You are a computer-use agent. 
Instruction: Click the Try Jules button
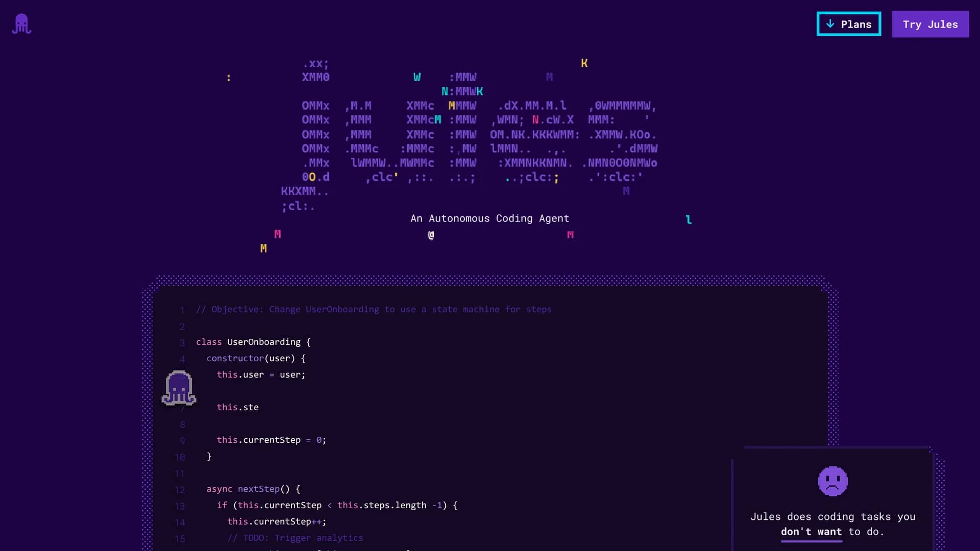pos(930,24)
